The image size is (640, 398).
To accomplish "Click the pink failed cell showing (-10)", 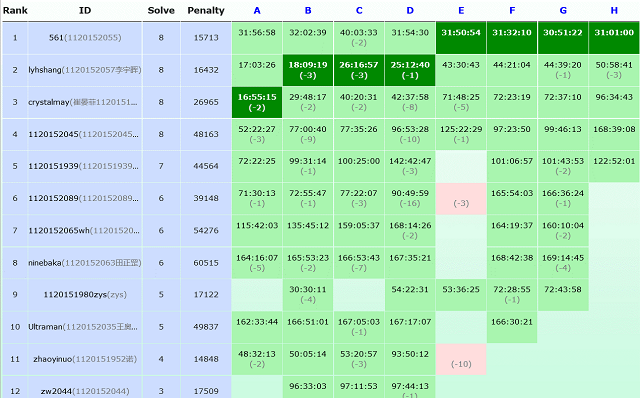I will 461,359.
